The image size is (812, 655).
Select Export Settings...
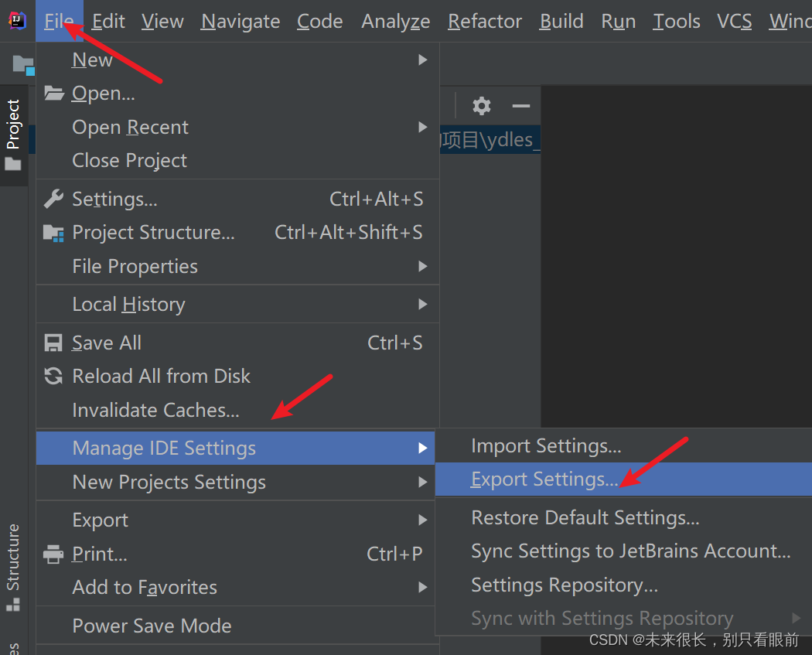click(x=623, y=479)
